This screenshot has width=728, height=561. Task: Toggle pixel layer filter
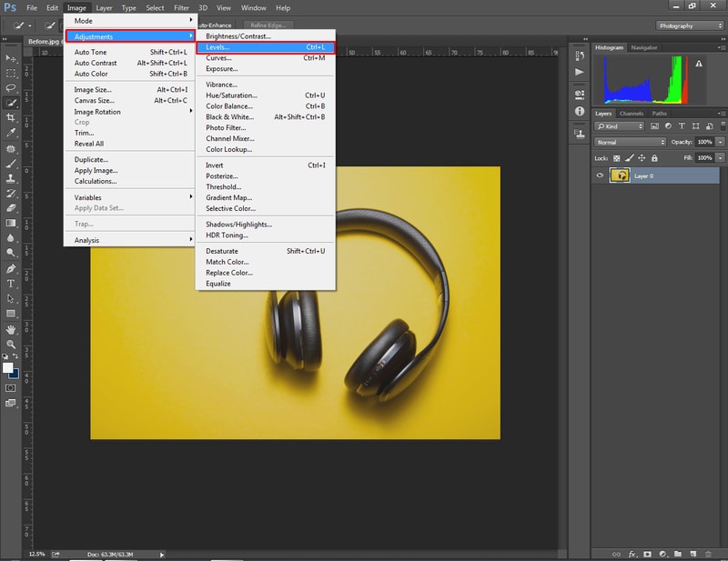click(x=654, y=126)
